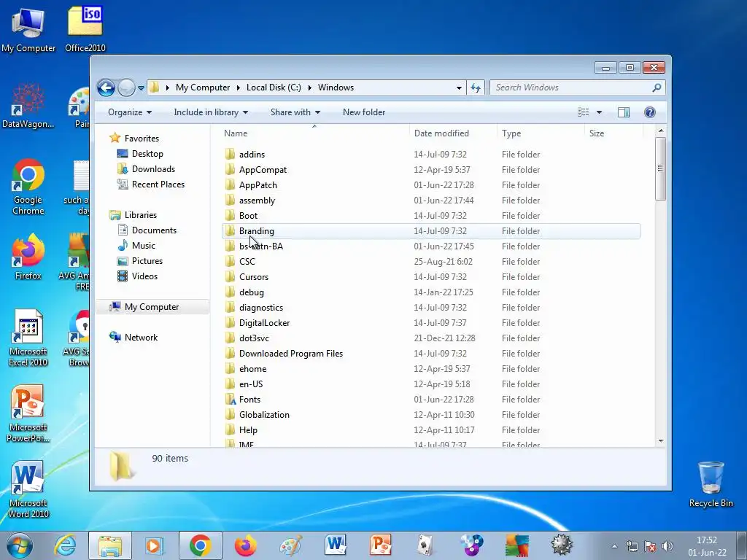The height and width of the screenshot is (560, 747).
Task: Select the CSC folder icon
Action: (230, 261)
